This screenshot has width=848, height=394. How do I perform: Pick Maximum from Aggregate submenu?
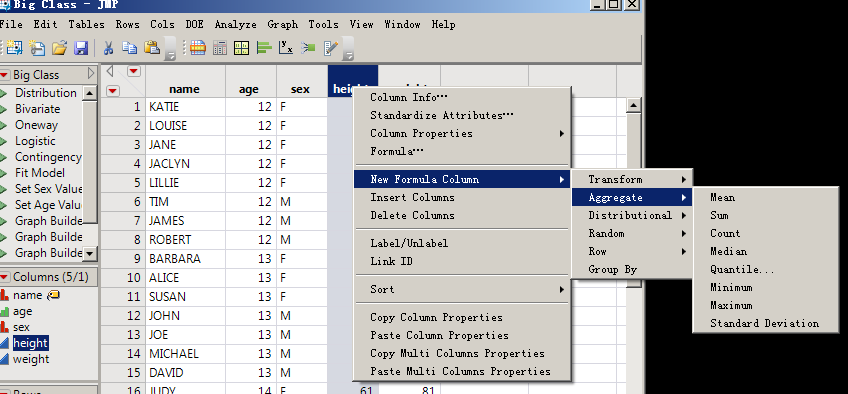point(765,306)
